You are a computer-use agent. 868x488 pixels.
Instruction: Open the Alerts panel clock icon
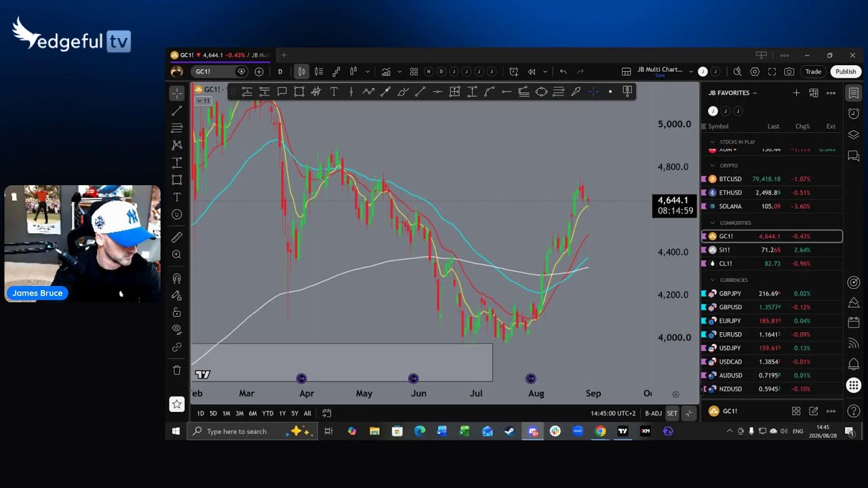pyautogui.click(x=854, y=113)
